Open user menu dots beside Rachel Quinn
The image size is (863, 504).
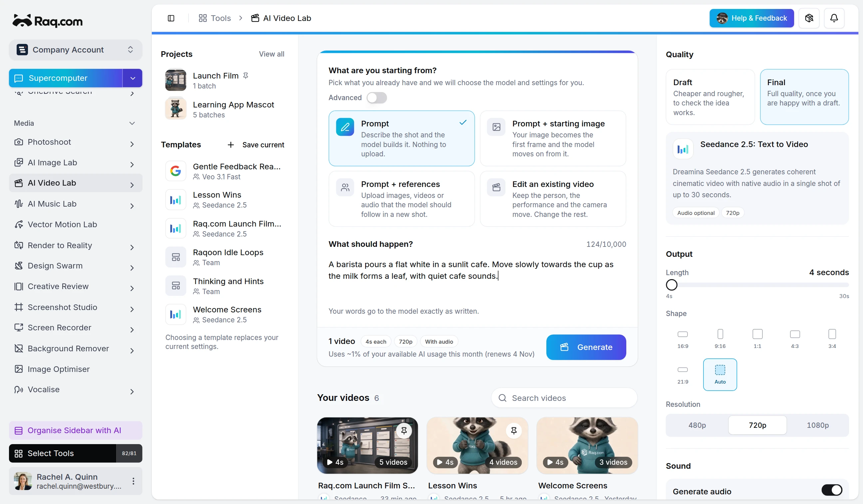click(x=133, y=481)
